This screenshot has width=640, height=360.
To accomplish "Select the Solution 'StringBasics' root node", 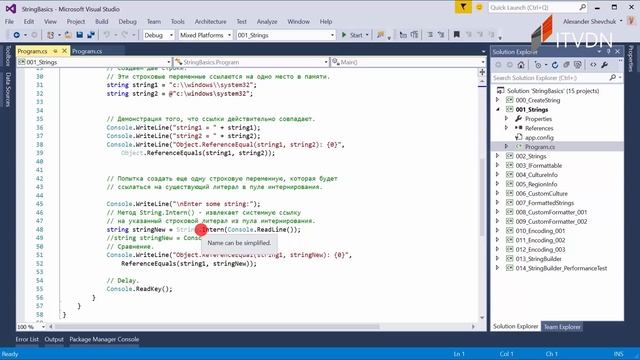I will [x=553, y=91].
